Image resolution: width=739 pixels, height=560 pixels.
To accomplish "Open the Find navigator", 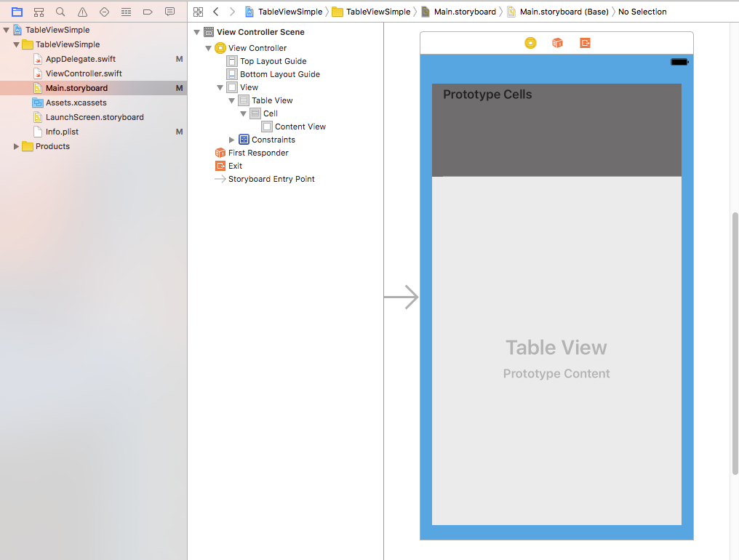I will (x=60, y=12).
